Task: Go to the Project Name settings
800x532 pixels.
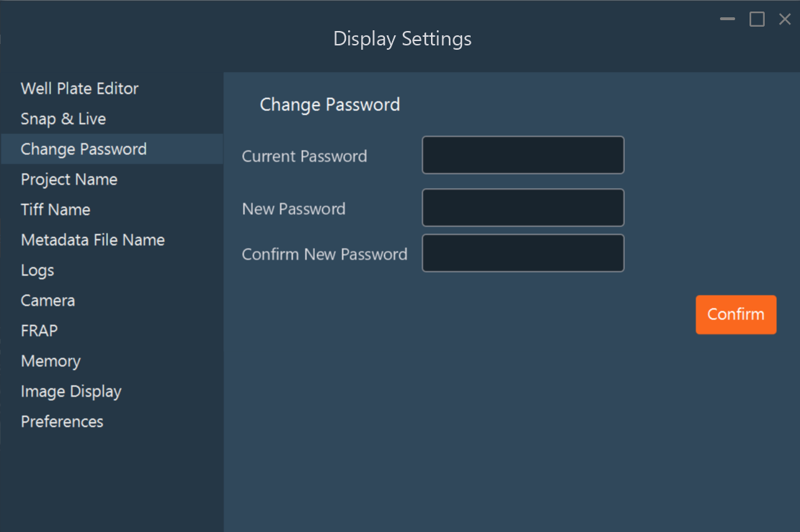Action: pyautogui.click(x=69, y=179)
